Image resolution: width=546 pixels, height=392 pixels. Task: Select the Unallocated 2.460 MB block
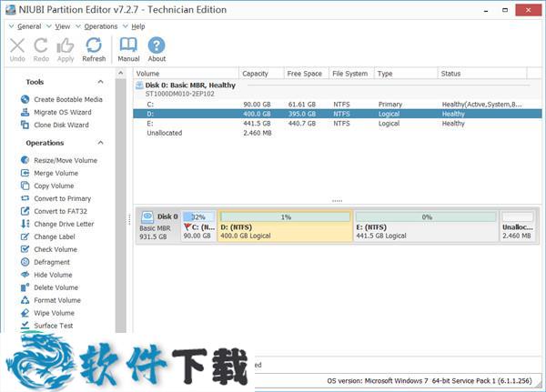(518, 226)
